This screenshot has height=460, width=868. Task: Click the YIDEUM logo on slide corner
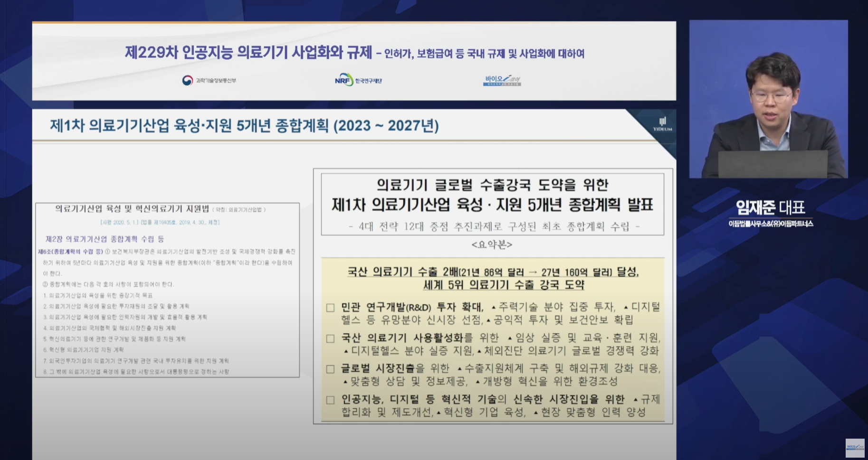tap(662, 124)
